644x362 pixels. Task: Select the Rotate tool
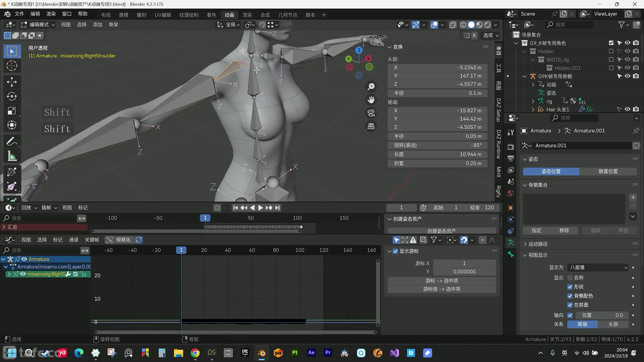pos(12,97)
